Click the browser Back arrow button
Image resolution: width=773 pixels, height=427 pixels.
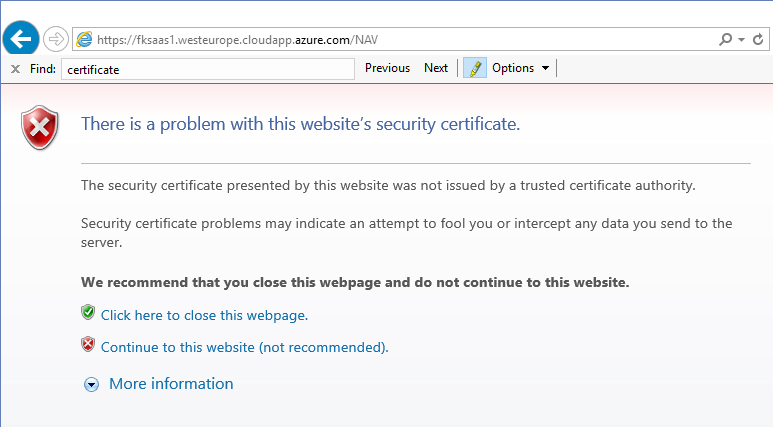click(21, 39)
